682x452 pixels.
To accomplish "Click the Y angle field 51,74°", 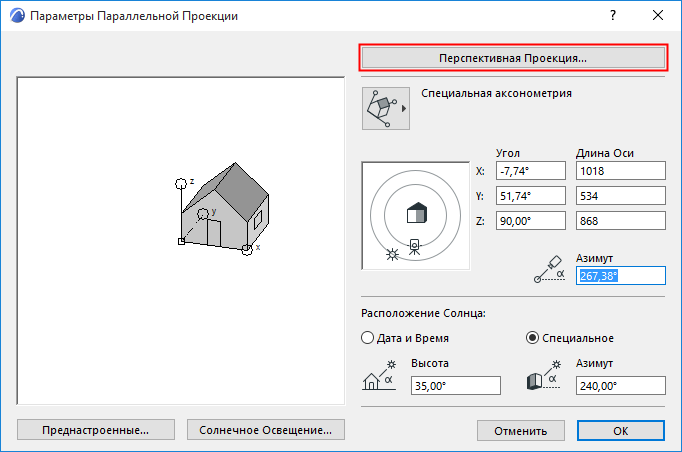I will coord(531,196).
